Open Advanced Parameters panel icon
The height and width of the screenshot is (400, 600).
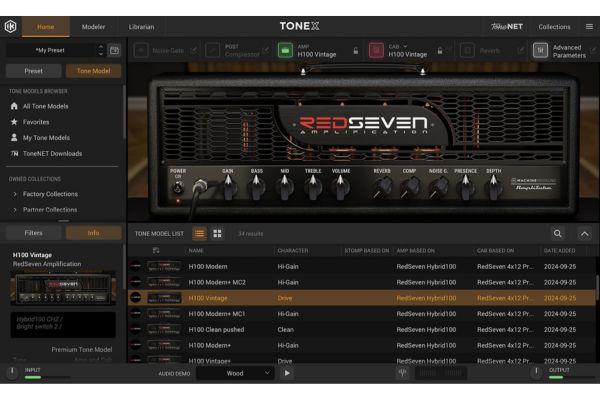[540, 50]
